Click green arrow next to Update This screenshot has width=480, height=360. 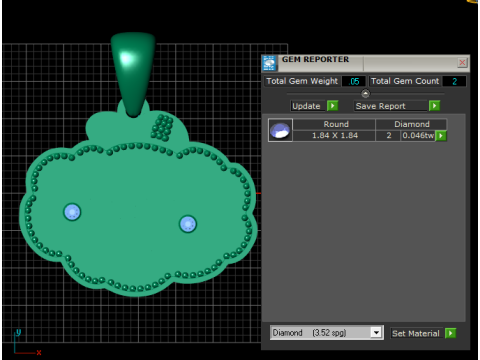point(333,106)
